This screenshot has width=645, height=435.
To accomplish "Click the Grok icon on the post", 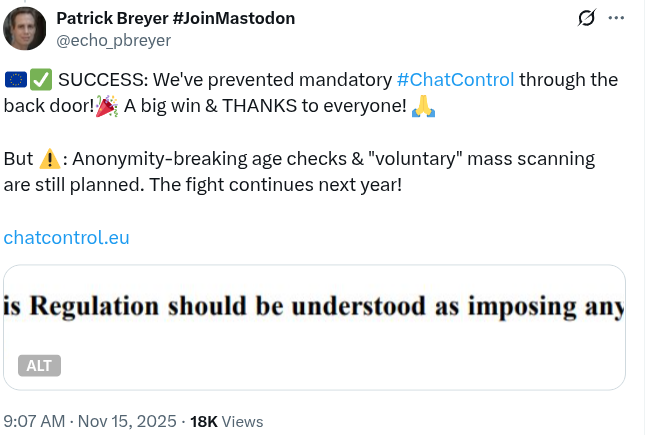I will pos(588,19).
